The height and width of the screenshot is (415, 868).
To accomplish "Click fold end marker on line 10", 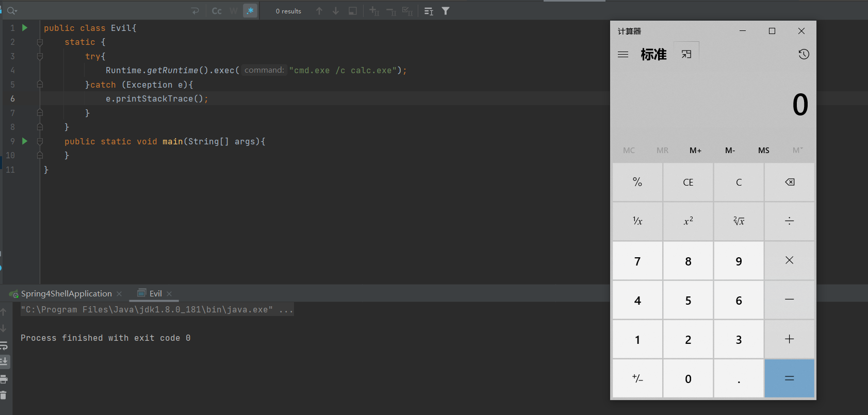I will pyautogui.click(x=40, y=155).
